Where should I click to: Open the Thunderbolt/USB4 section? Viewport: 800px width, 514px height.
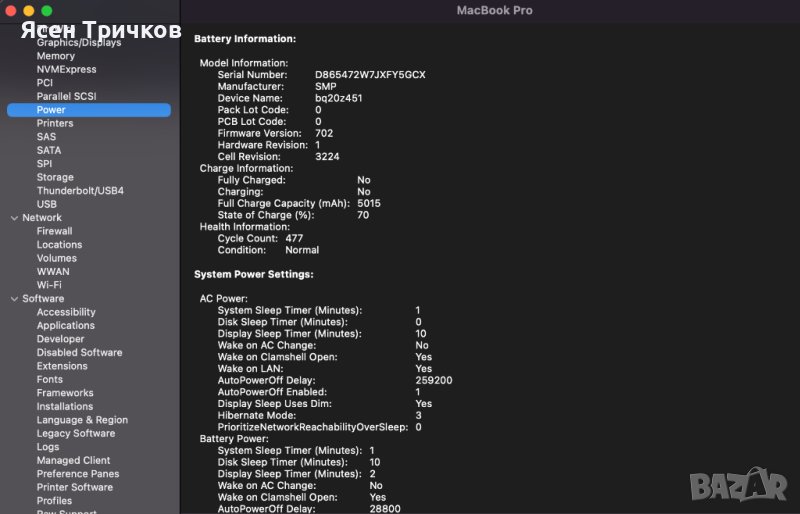[x=79, y=191]
